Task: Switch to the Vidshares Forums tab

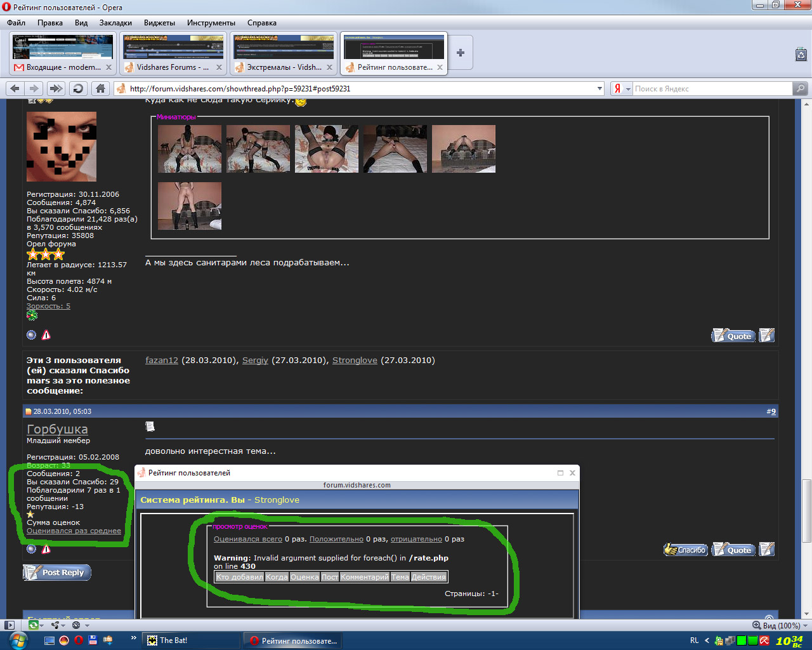Action: pos(173,54)
